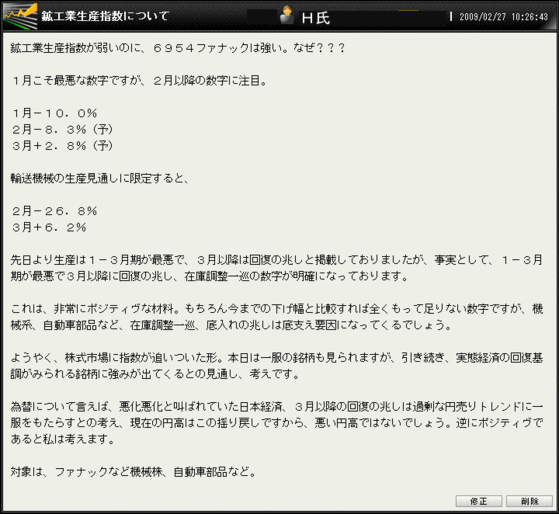Screen dimensions: 559x514
Task: Click the header title 鉱工業生産指数について
Action: (105, 16)
